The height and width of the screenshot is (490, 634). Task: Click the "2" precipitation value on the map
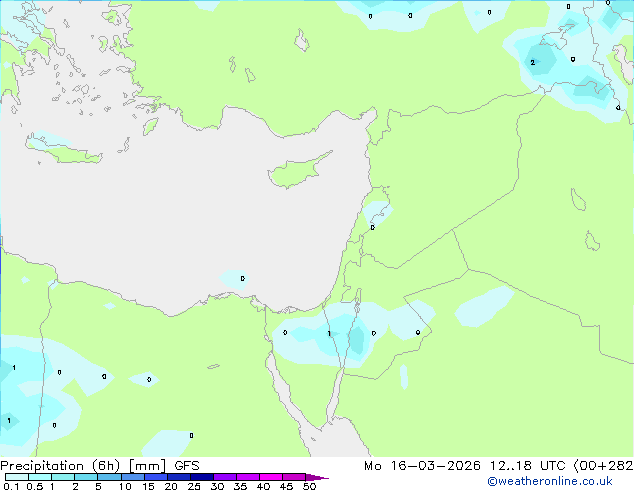(533, 62)
